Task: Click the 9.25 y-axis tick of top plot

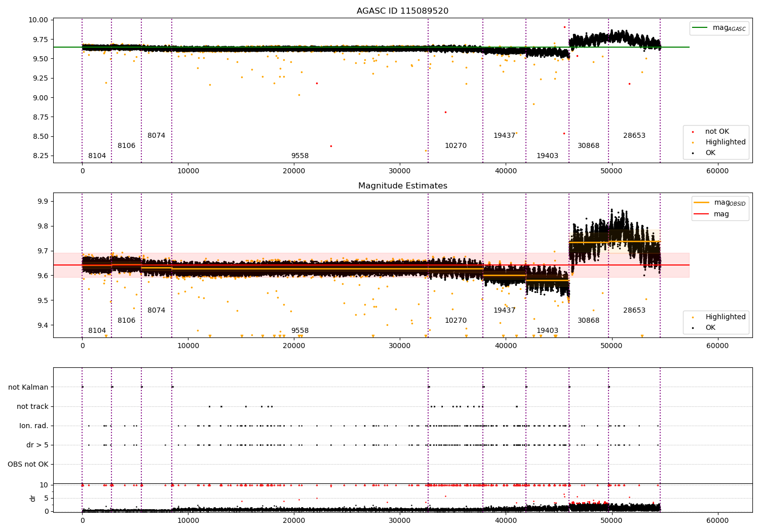Action: (41, 79)
